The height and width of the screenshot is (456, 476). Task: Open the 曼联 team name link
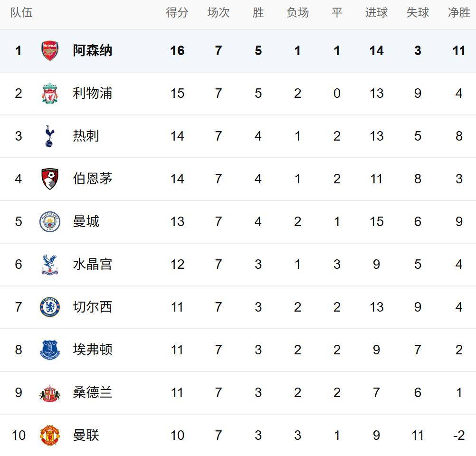(x=86, y=436)
